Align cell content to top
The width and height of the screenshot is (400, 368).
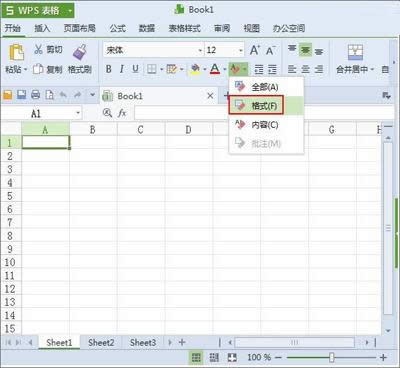292,50
